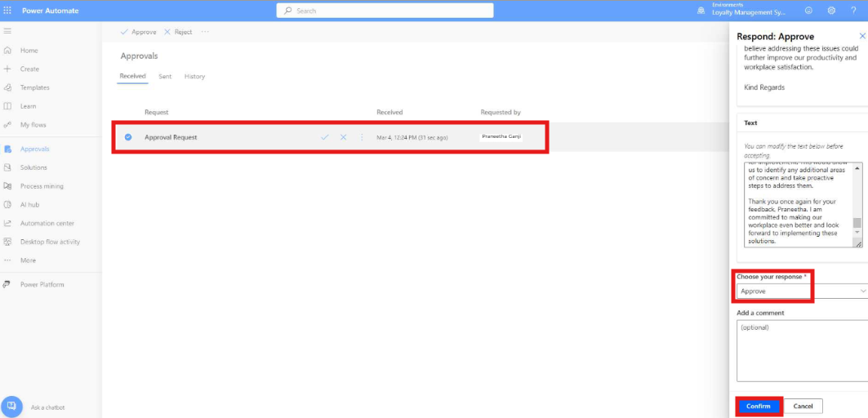Switch to the Sent tab
Screen dimensions: 868x418
coord(165,77)
